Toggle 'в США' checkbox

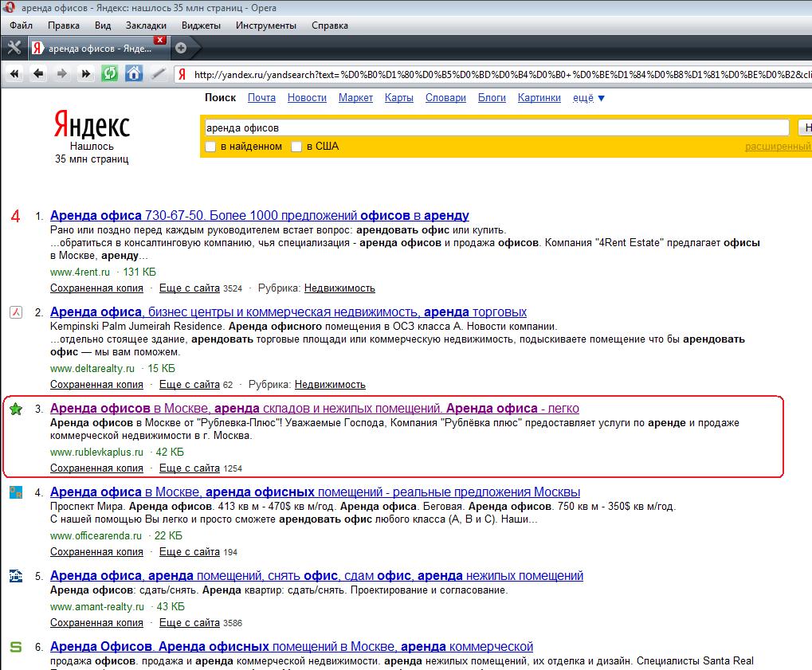[296, 147]
